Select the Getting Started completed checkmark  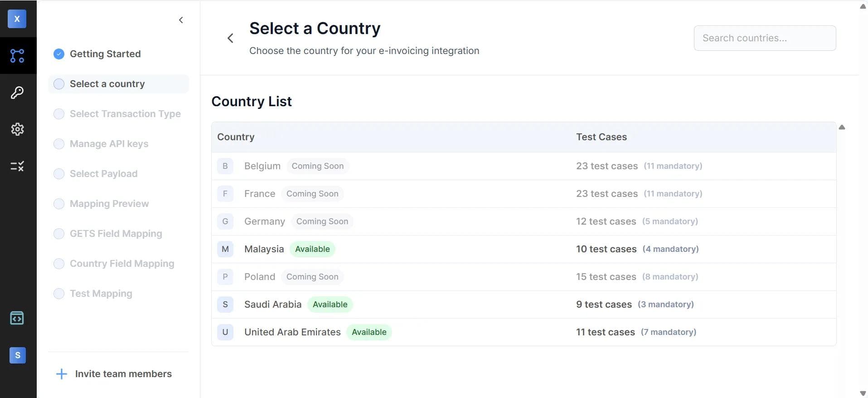coord(58,54)
